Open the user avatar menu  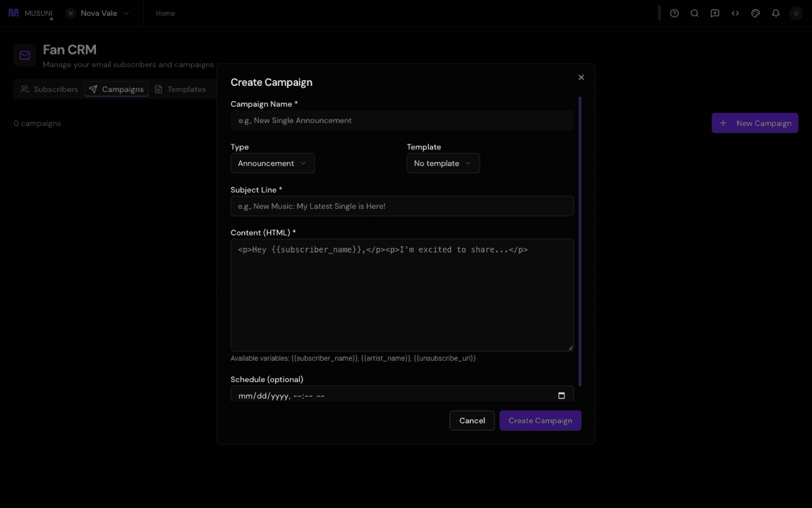pyautogui.click(x=796, y=13)
